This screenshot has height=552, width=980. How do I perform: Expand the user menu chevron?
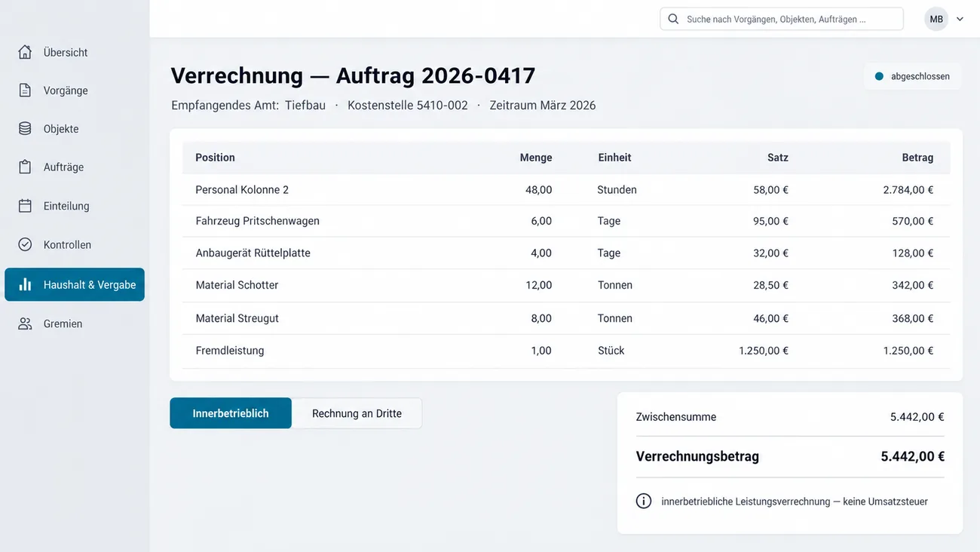[x=960, y=20]
